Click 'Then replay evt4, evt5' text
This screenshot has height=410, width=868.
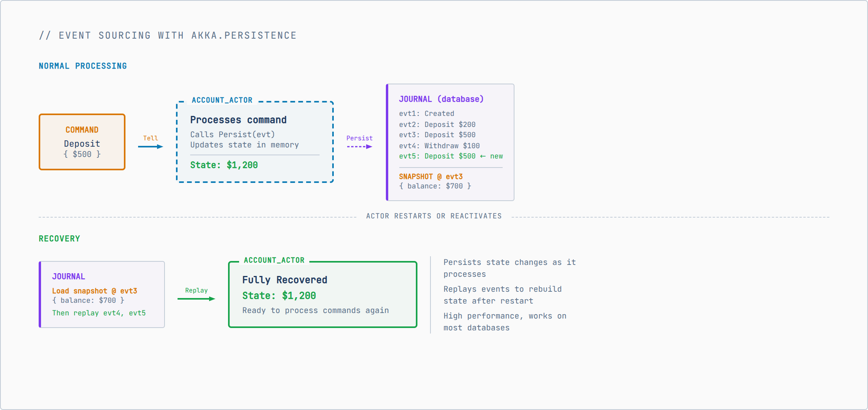click(99, 313)
